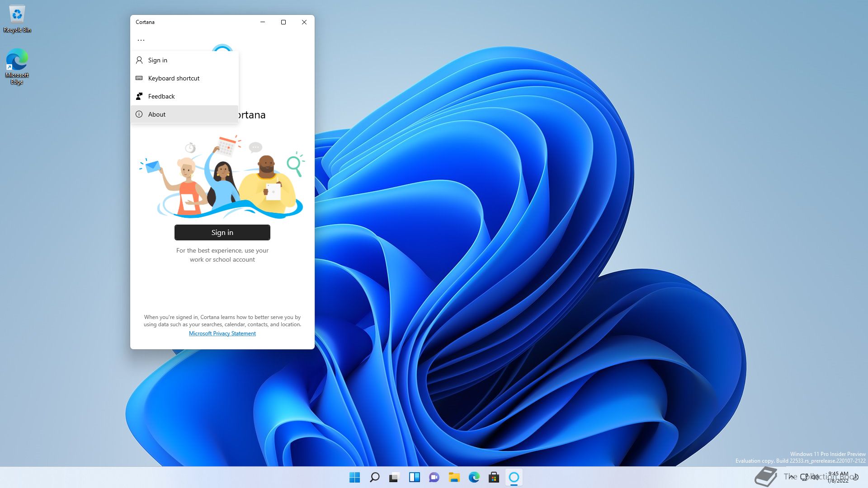
Task: Click the taskbar Search icon
Action: (374, 477)
